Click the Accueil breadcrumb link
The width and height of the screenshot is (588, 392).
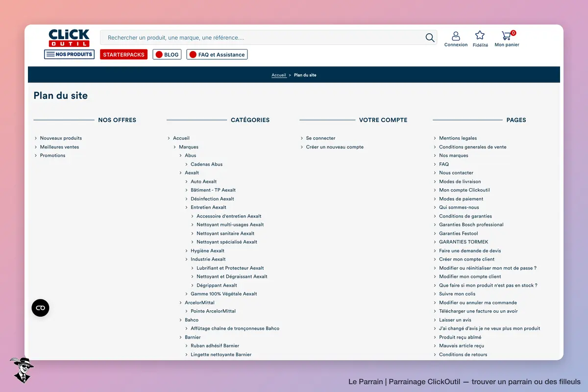click(x=279, y=75)
